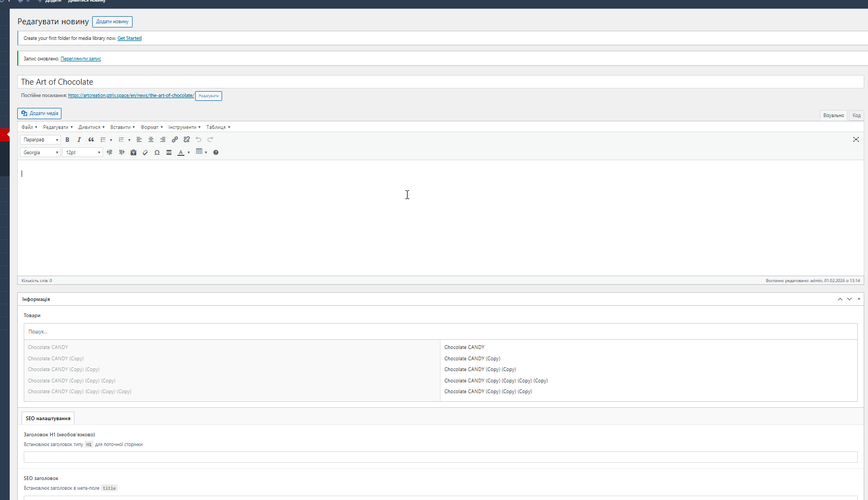This screenshot has width=868, height=500.
Task: Align text left
Action: 139,140
